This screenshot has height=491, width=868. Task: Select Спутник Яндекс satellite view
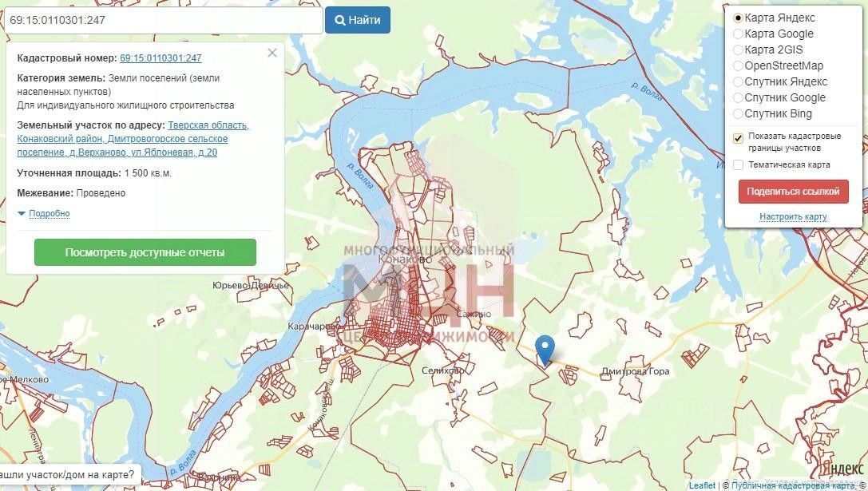tap(738, 82)
